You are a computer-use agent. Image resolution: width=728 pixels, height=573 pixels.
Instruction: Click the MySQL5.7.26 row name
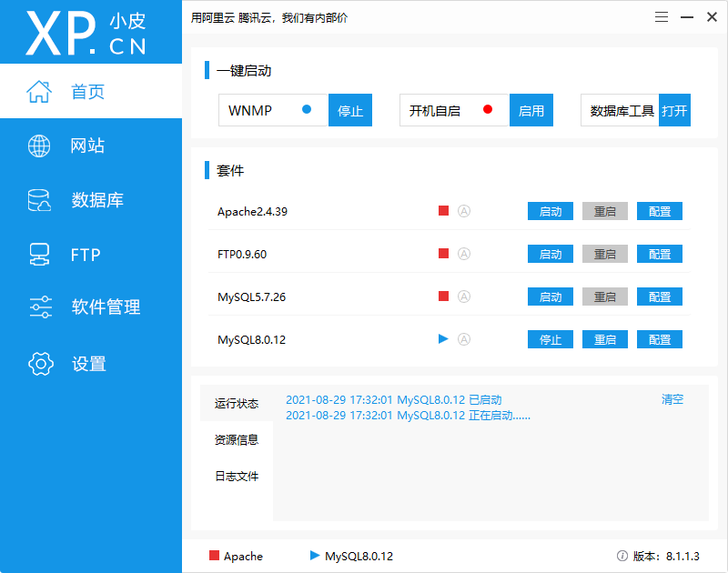252,297
